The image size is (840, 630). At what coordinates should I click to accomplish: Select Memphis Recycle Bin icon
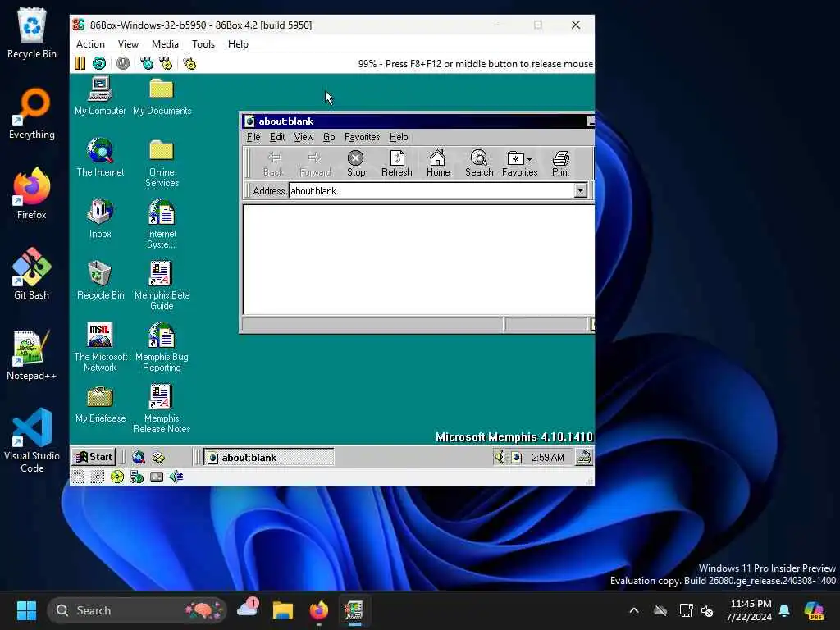click(100, 281)
